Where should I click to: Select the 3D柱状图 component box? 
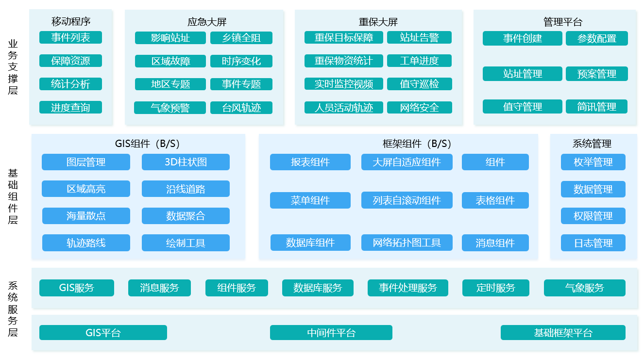pos(186,162)
